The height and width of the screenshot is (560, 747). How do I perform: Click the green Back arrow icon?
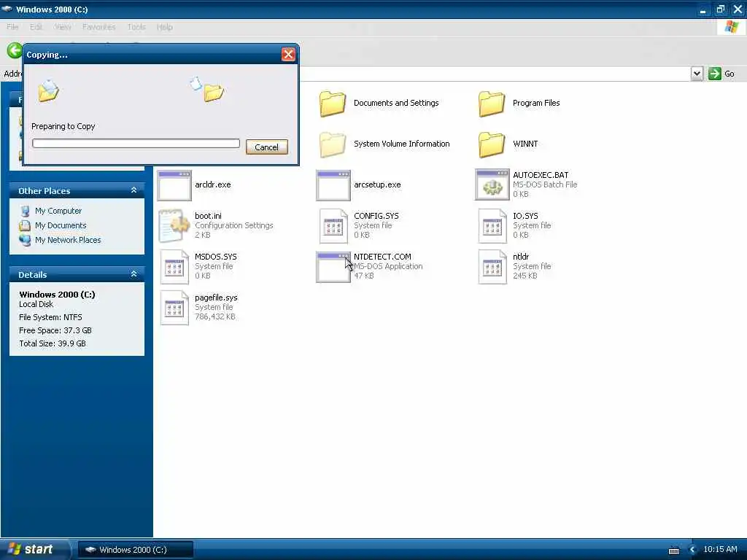15,50
